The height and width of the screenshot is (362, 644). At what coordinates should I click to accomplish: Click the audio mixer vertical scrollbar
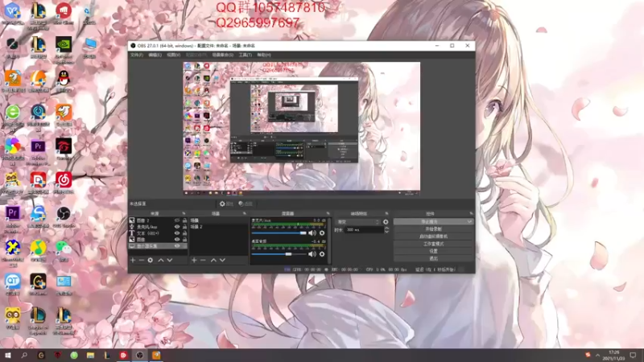coord(329,240)
